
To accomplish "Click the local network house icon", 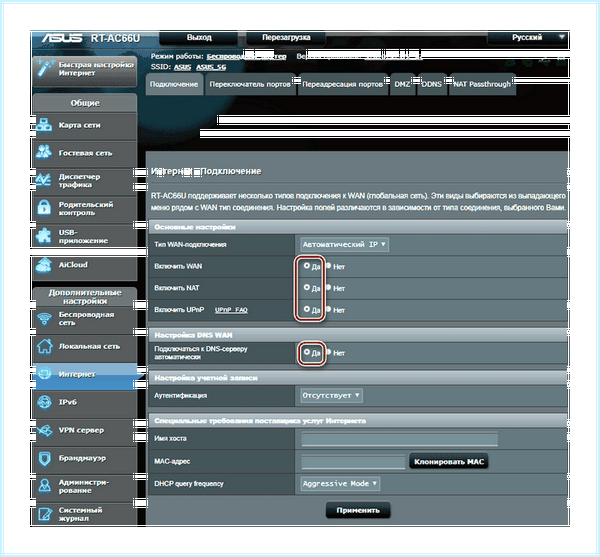I will (x=45, y=346).
